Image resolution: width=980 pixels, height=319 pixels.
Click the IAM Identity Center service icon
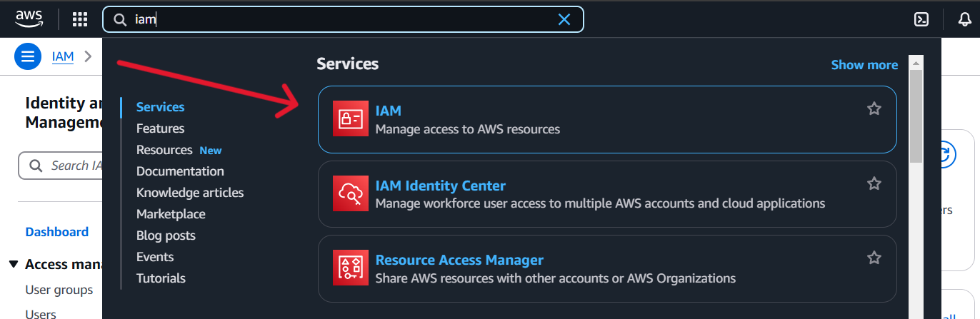(x=351, y=193)
